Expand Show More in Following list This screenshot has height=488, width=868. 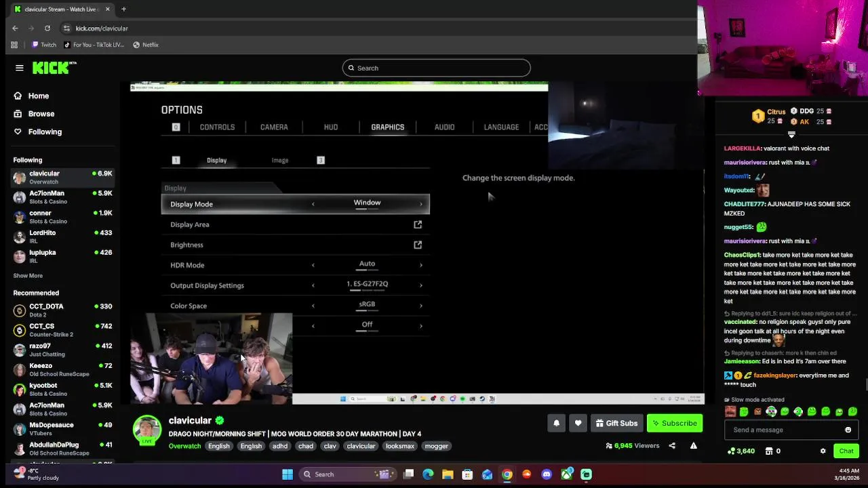coord(28,276)
